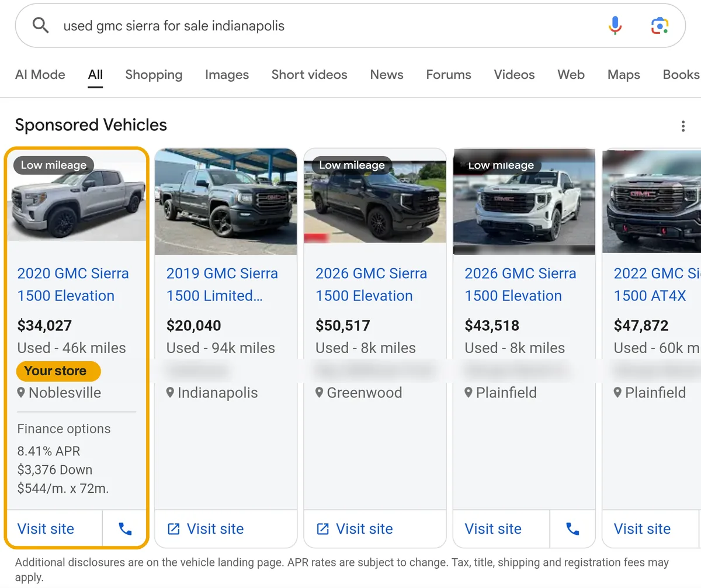Click the Finance options heading
The image size is (701, 588).
[x=64, y=428]
